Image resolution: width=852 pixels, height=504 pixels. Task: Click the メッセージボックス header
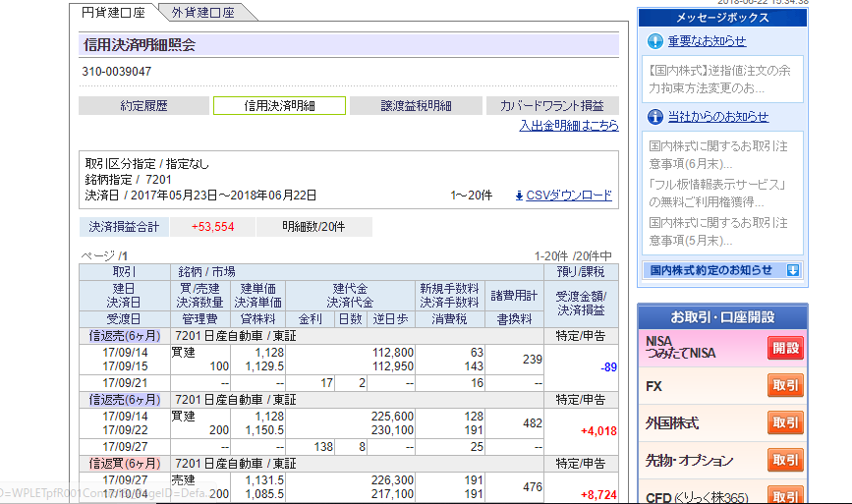coord(722,18)
